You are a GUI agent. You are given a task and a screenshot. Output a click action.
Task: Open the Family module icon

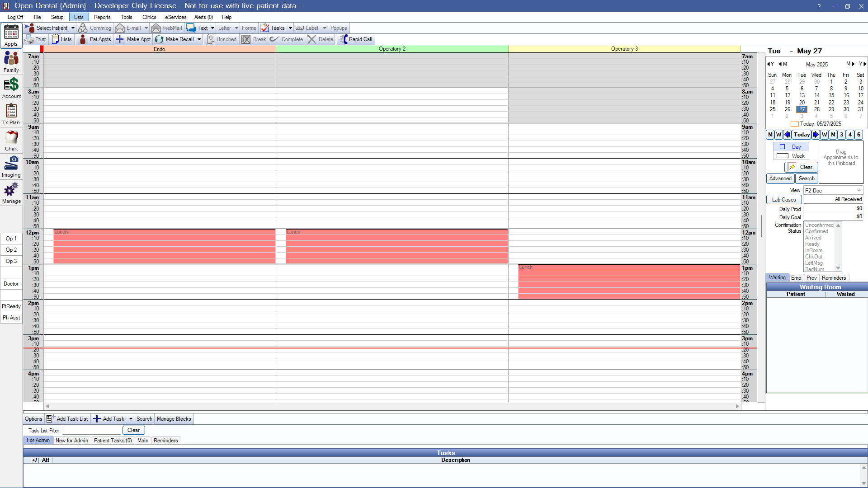pos(11,59)
